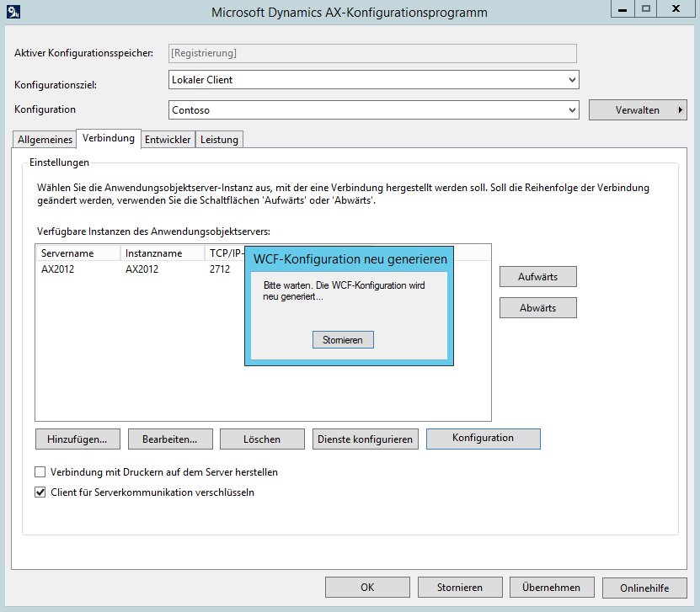Click Löschen to delete the instance
700x612 pixels.
click(262, 439)
